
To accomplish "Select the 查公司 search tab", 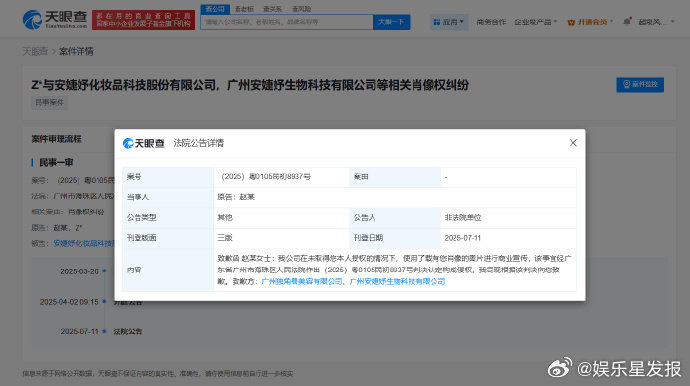I will pyautogui.click(x=215, y=9).
